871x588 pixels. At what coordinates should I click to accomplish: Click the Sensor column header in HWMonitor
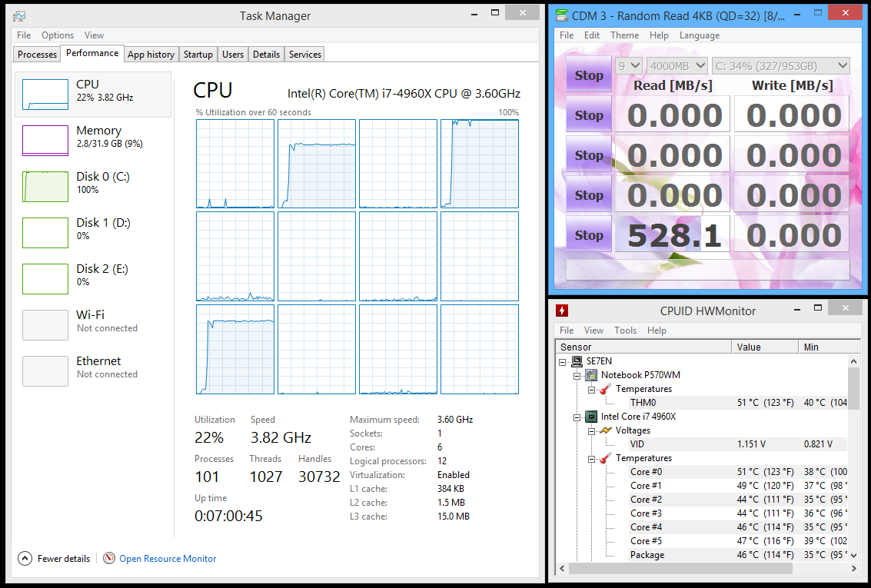click(x=643, y=347)
